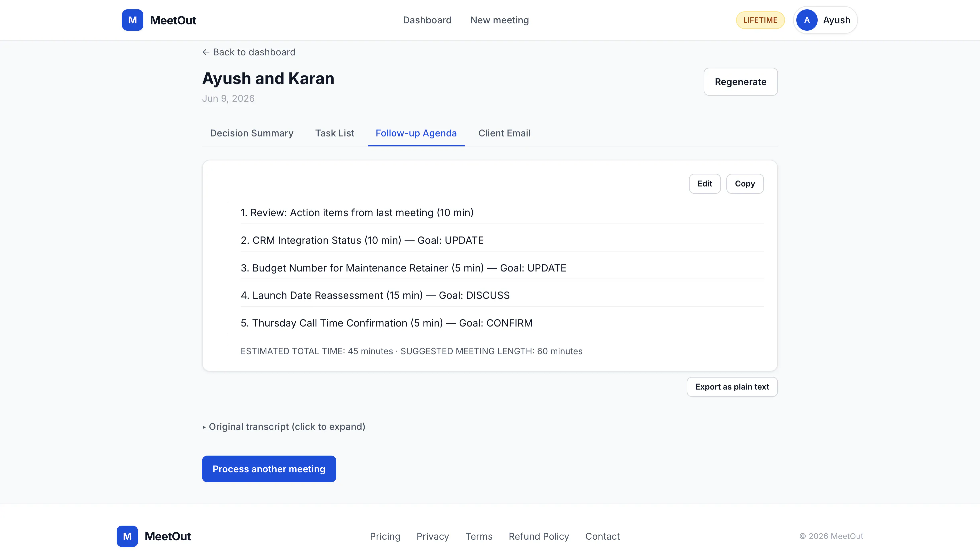Viewport: 980px width, 557px height.
Task: Open the New meeting nav item
Action: pyautogui.click(x=499, y=20)
